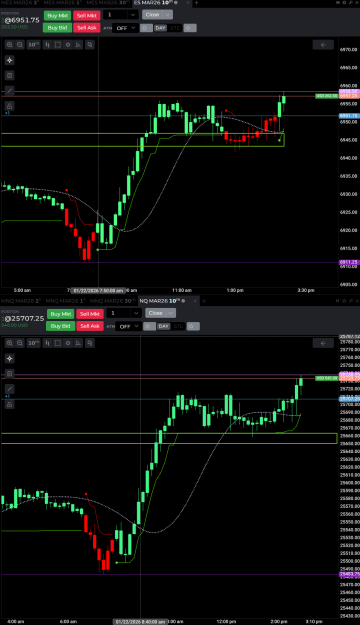Click the back arrow on ES chart
360x625 pixels.
[x=323, y=45]
